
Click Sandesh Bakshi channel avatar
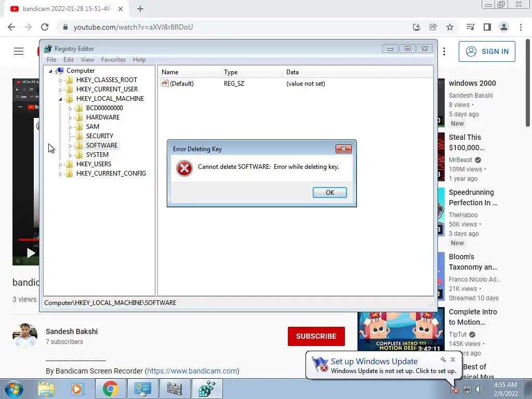[25, 335]
